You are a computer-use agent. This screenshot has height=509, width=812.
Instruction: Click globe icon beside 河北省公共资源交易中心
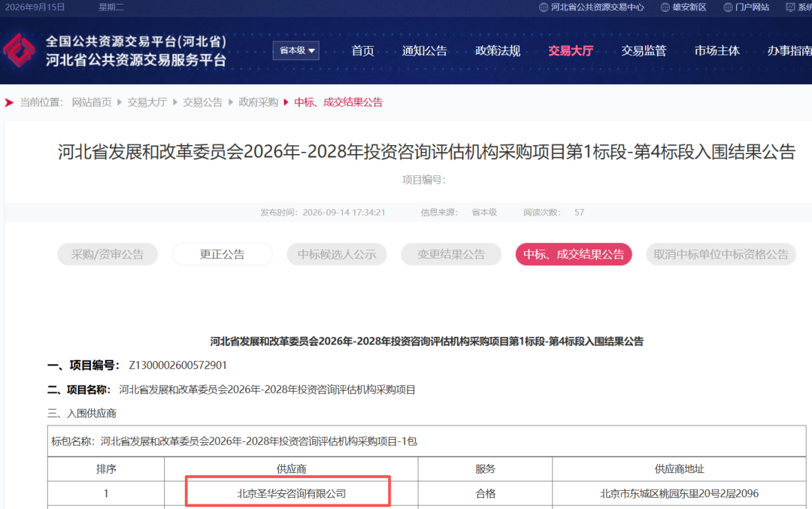[x=544, y=8]
